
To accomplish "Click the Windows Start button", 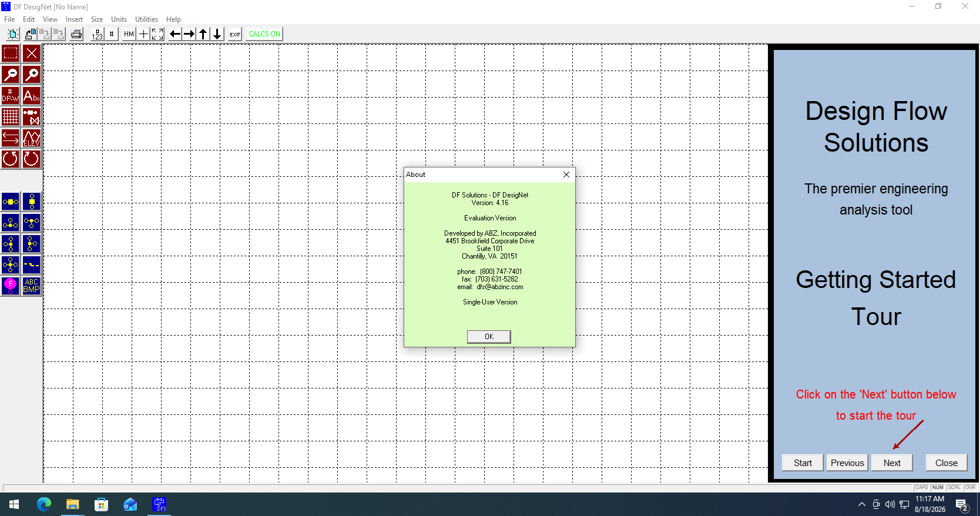I will click(14, 504).
